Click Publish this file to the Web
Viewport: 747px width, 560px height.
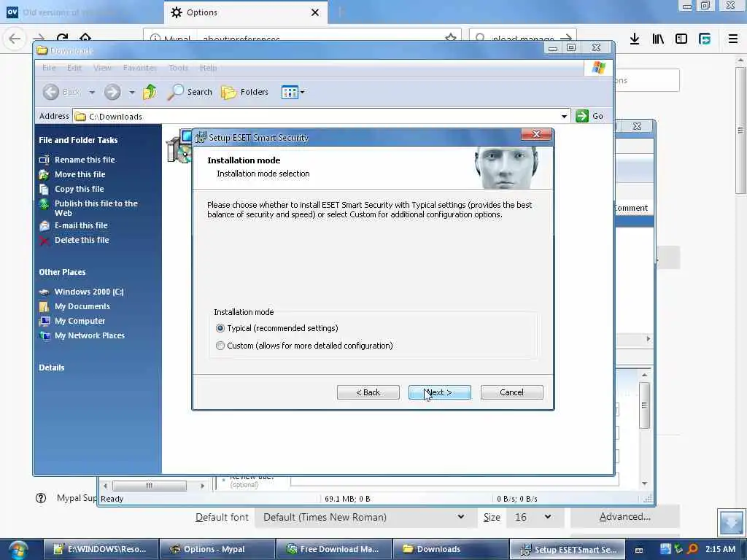click(x=96, y=208)
